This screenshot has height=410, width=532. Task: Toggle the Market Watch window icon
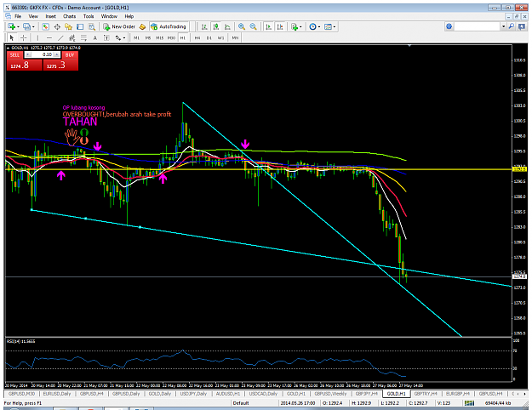pos(45,26)
